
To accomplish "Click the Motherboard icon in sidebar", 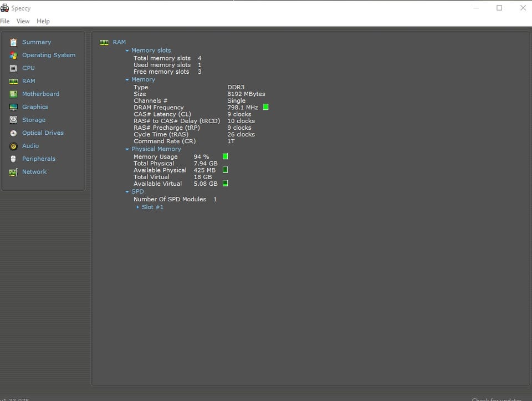I will (x=13, y=94).
